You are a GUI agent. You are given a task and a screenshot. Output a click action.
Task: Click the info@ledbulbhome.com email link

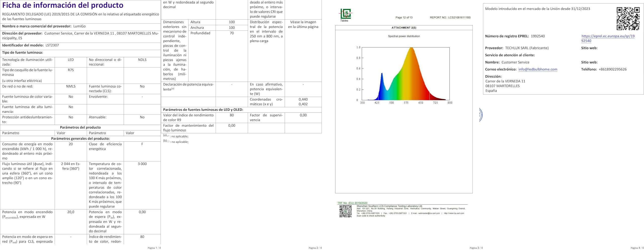pyautogui.click(x=538, y=69)
